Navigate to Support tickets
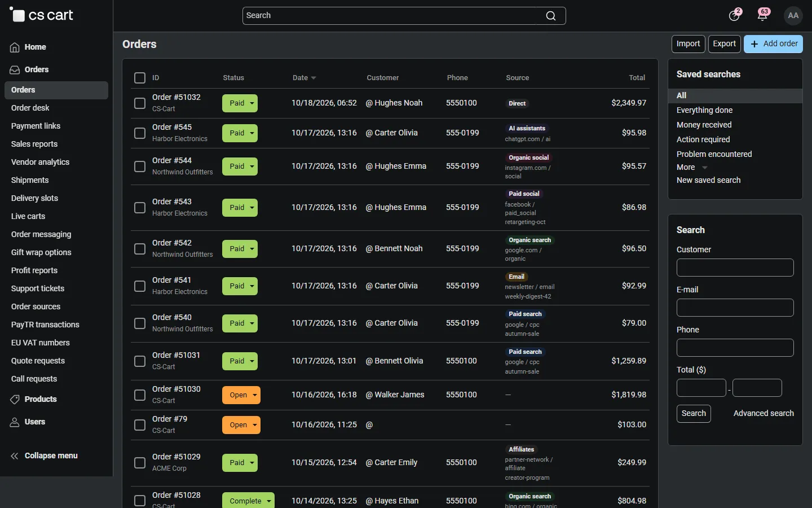The image size is (812, 508). 38,288
